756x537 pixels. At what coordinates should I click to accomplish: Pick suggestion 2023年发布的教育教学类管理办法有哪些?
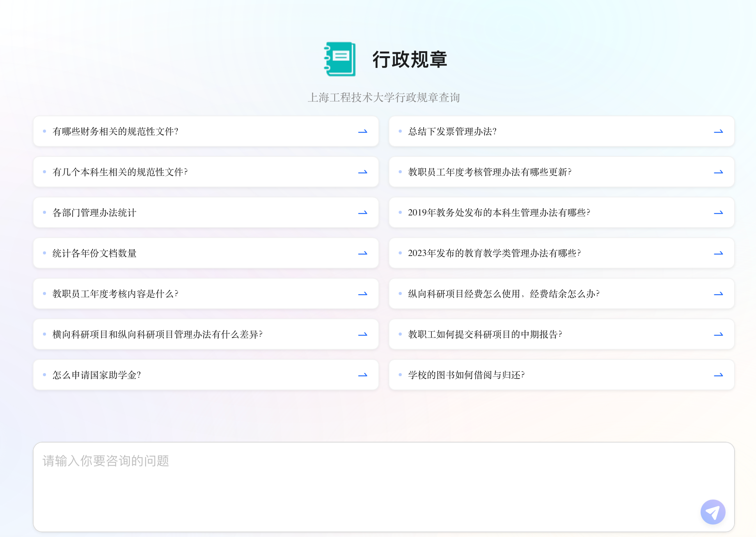pos(562,253)
